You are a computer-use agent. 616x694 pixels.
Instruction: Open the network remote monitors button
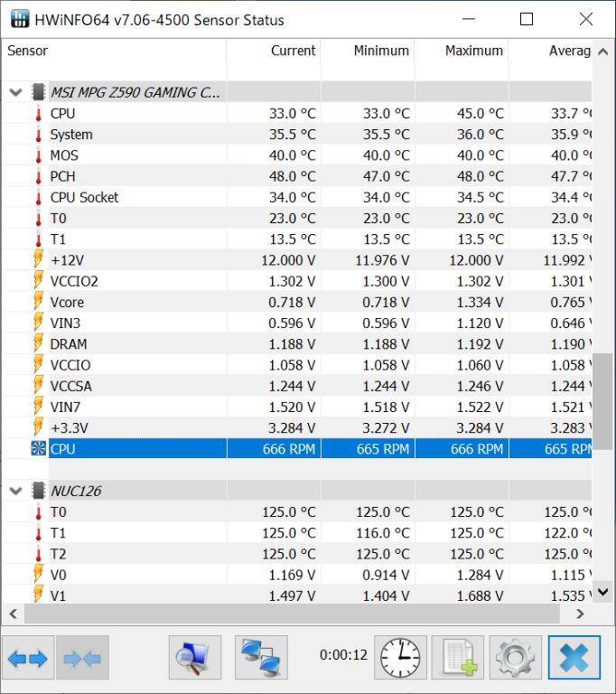261,658
